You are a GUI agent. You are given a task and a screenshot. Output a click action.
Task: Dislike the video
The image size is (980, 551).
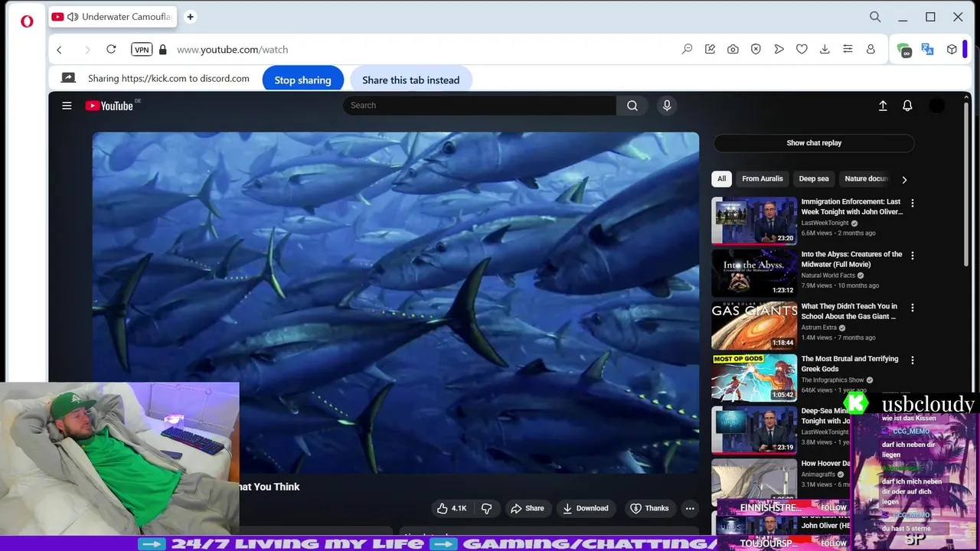pyautogui.click(x=486, y=508)
